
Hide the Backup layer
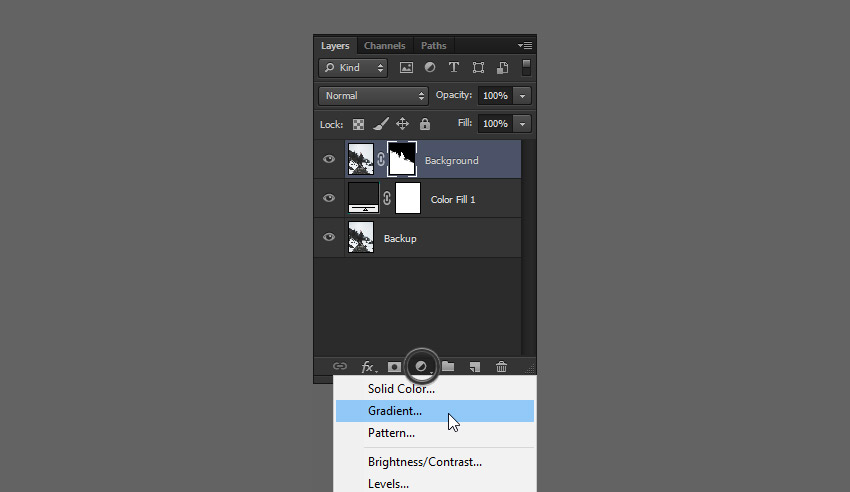329,237
